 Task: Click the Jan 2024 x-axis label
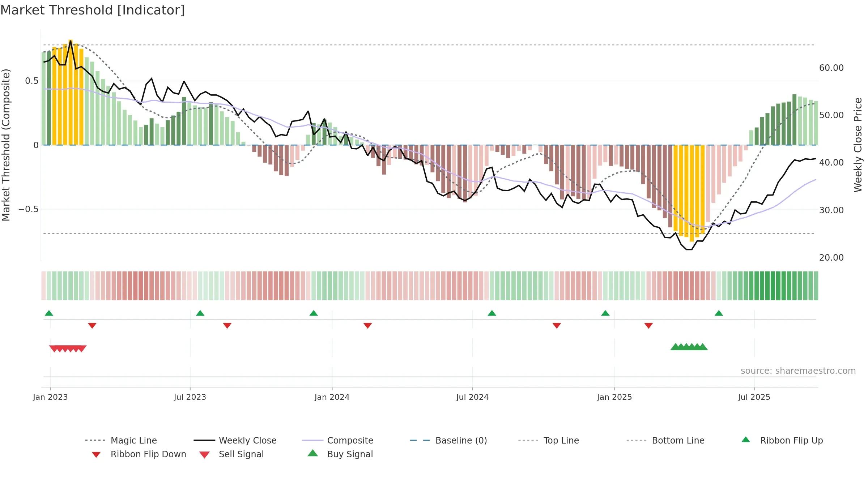(x=332, y=397)
